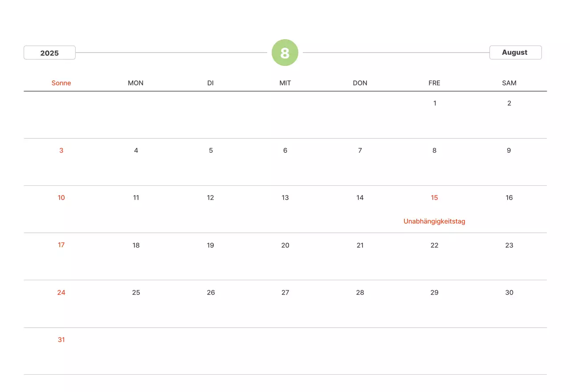
Task: Open the Unabhängigkeitstag holiday label
Action: [x=434, y=221]
